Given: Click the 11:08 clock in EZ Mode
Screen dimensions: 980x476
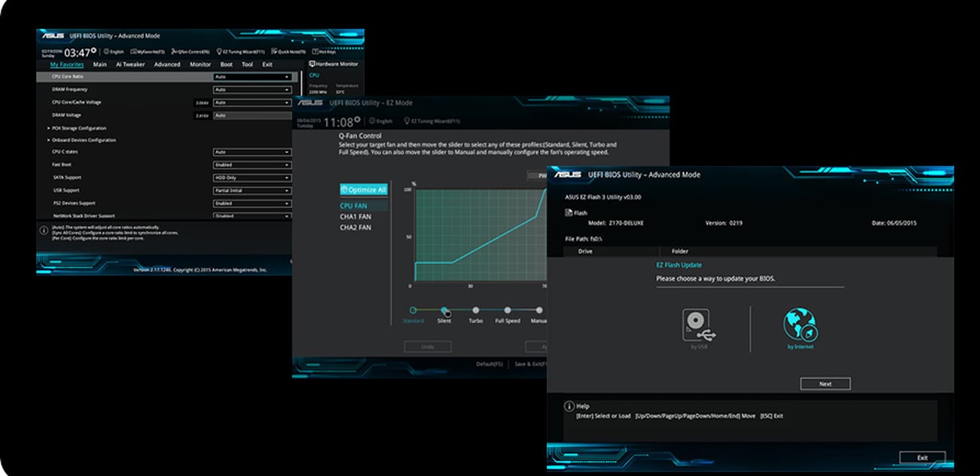Looking at the screenshot, I should tap(337, 121).
